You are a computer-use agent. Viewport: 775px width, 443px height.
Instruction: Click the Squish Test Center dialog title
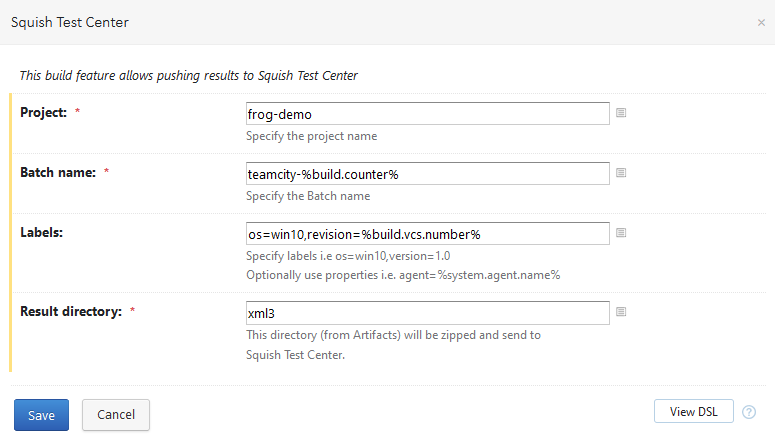[x=69, y=21]
